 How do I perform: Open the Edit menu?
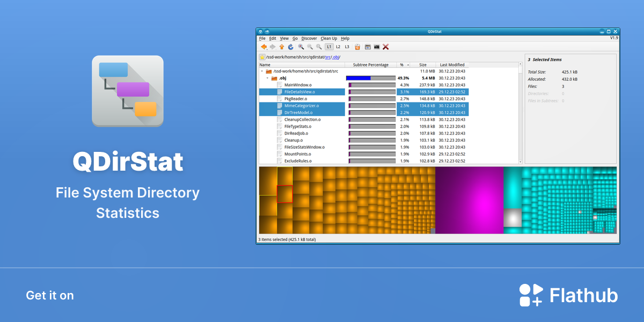(x=273, y=39)
